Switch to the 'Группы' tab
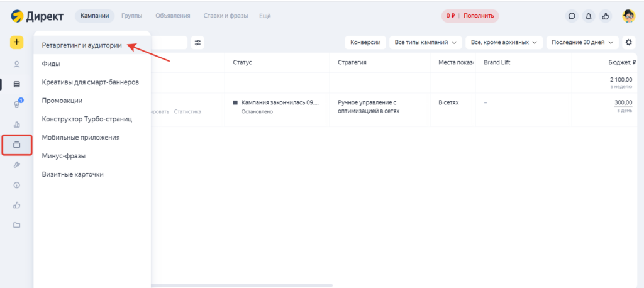This screenshot has height=288, width=644. pos(131,15)
